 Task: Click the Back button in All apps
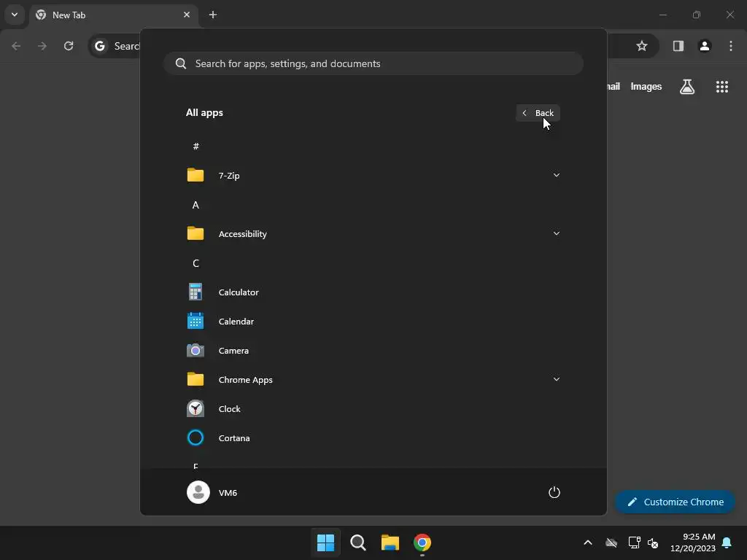pyautogui.click(x=538, y=113)
